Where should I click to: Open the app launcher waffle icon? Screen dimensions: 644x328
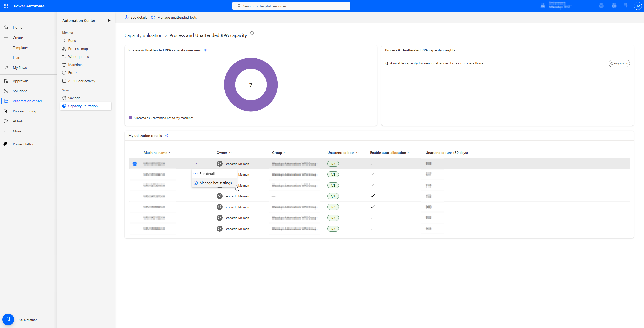pos(6,6)
